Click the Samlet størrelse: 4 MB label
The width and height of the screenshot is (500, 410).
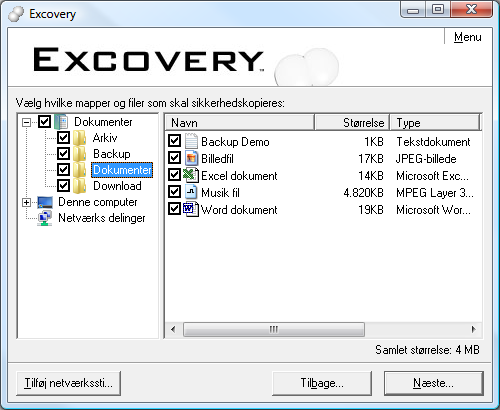(x=427, y=350)
